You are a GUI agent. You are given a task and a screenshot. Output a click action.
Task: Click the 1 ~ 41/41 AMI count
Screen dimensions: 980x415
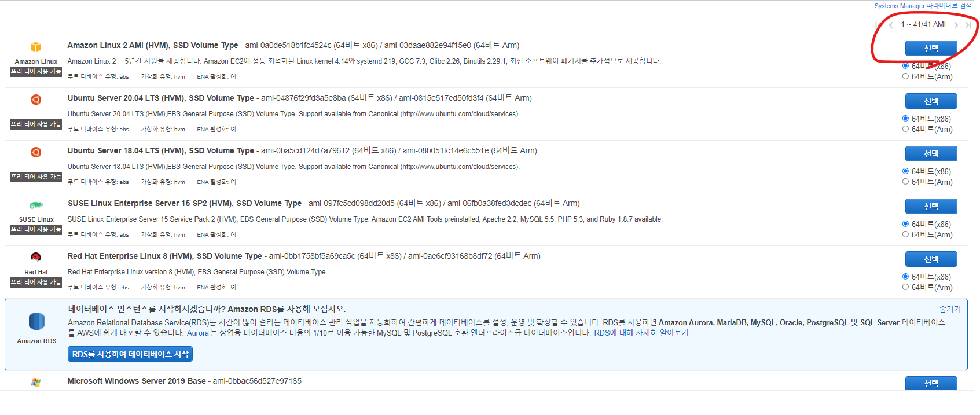coord(923,24)
